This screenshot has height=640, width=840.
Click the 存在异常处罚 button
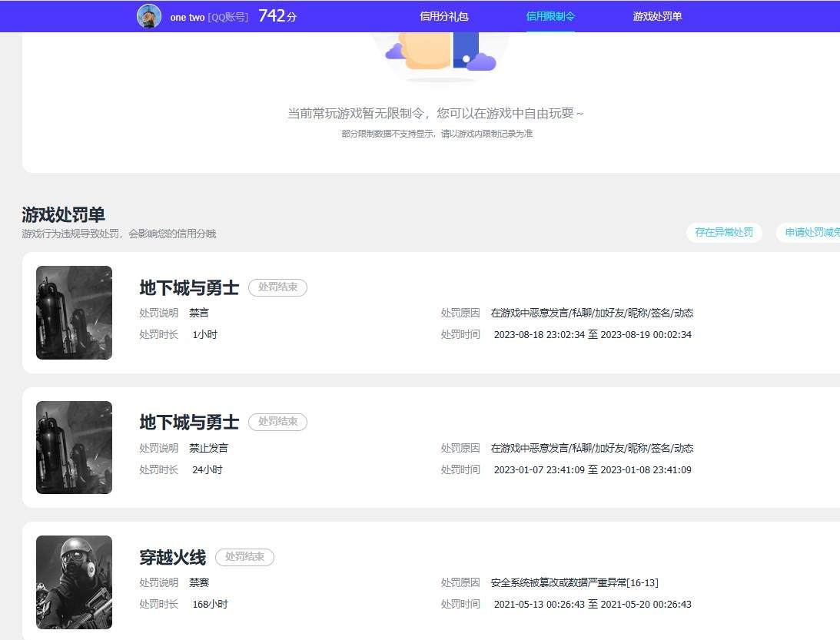pos(724,233)
